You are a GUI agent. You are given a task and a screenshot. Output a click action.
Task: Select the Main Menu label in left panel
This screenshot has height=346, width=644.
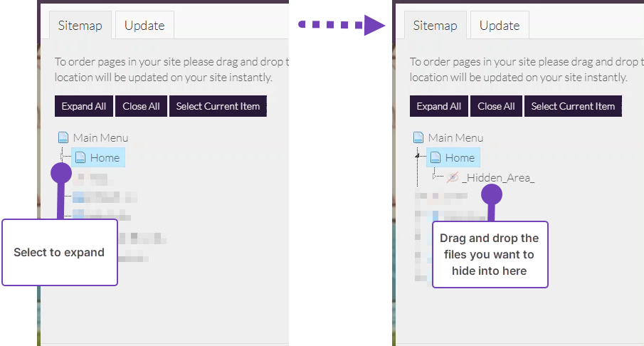(100, 137)
